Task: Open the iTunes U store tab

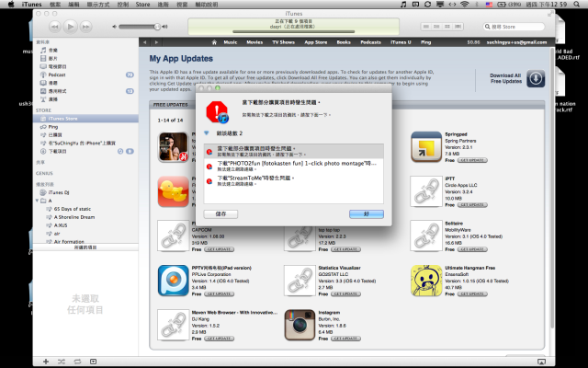Action: 401,42
